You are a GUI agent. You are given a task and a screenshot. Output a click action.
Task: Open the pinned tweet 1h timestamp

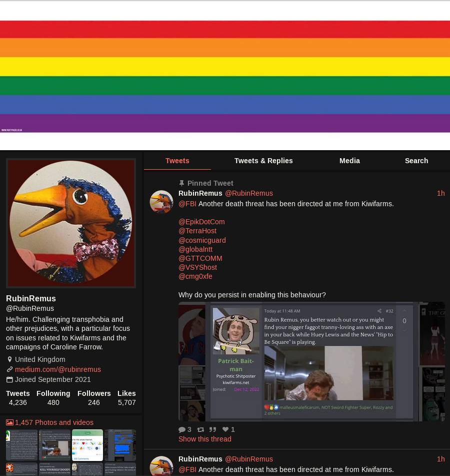coord(440,193)
